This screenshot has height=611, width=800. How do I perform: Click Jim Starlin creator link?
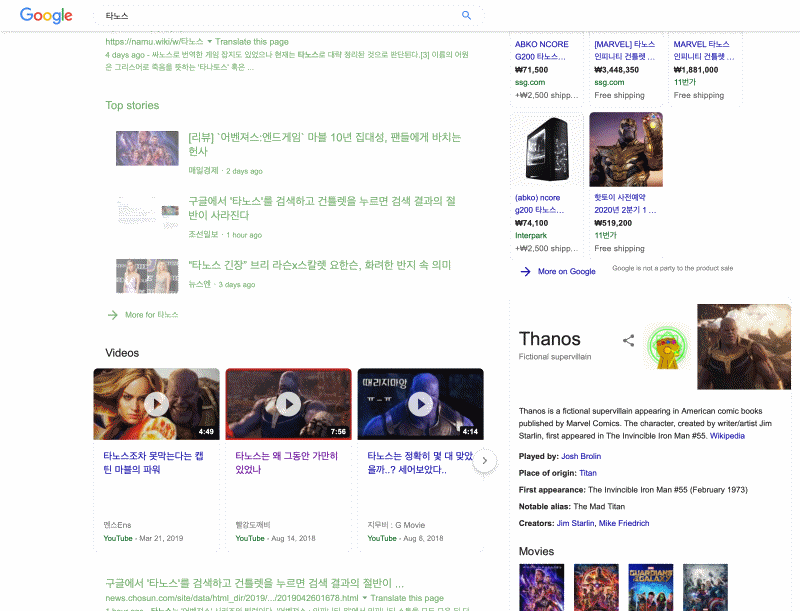click(x=576, y=523)
